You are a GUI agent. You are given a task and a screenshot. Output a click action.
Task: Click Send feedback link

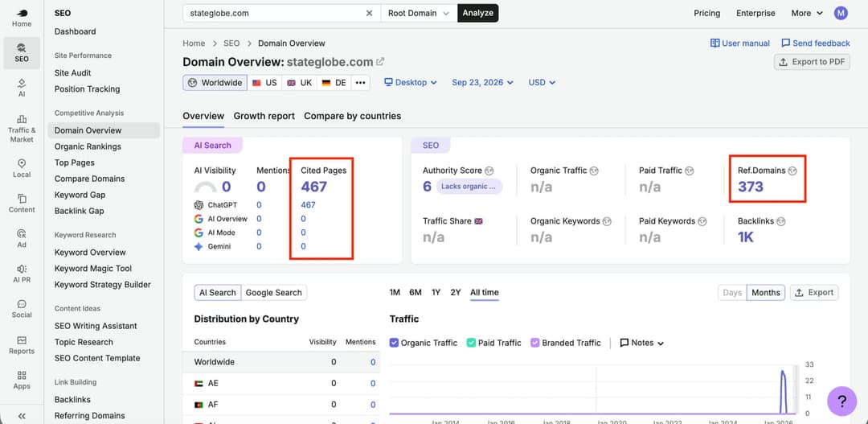coord(816,43)
